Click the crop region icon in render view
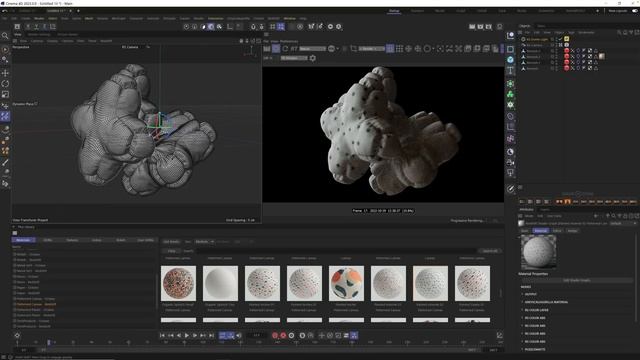 pos(353,49)
